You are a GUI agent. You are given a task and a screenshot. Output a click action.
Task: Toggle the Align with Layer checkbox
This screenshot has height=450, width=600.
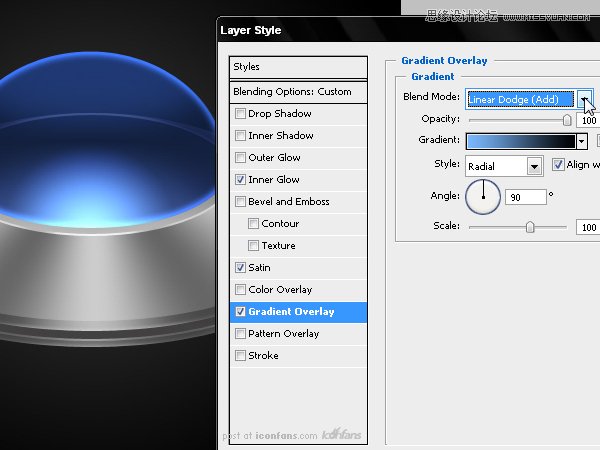[x=558, y=165]
